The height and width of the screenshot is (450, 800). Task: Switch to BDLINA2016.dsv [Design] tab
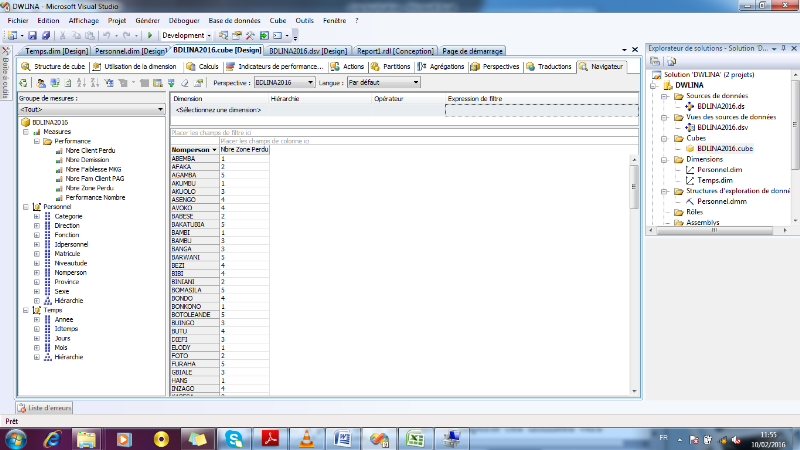coord(308,51)
